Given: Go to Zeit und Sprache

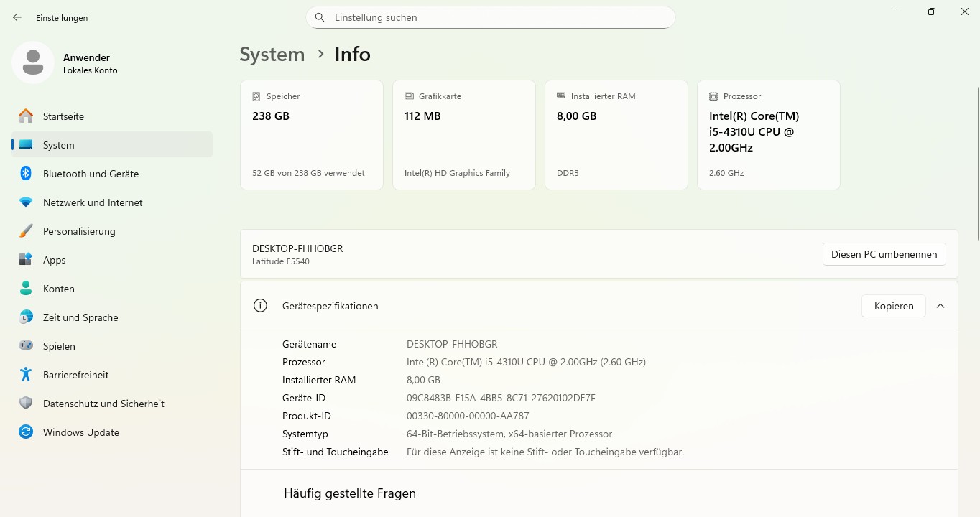Looking at the screenshot, I should tap(80, 317).
